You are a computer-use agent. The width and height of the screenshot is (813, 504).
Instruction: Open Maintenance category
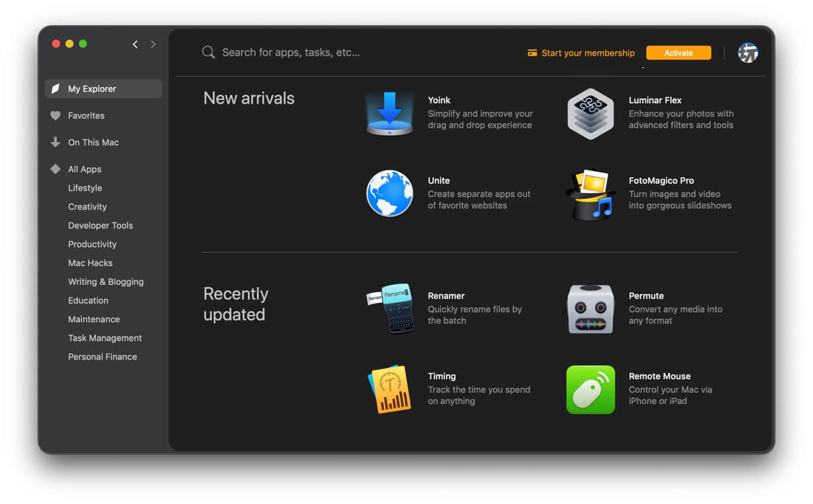click(x=94, y=319)
